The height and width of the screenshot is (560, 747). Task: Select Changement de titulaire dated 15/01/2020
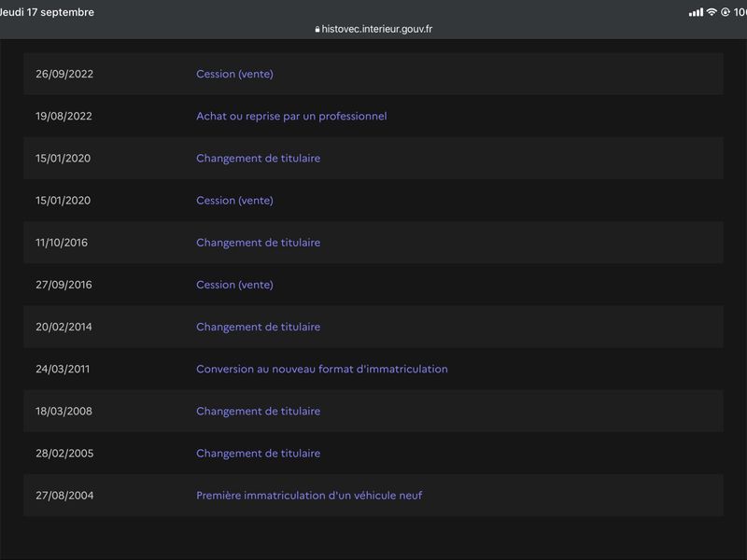point(259,158)
